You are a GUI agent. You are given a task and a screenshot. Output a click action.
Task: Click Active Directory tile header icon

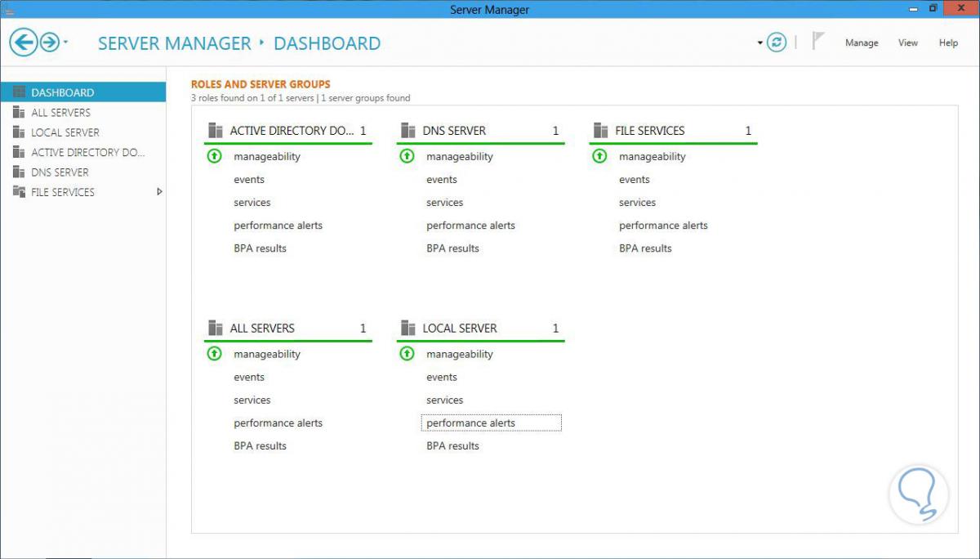click(216, 130)
